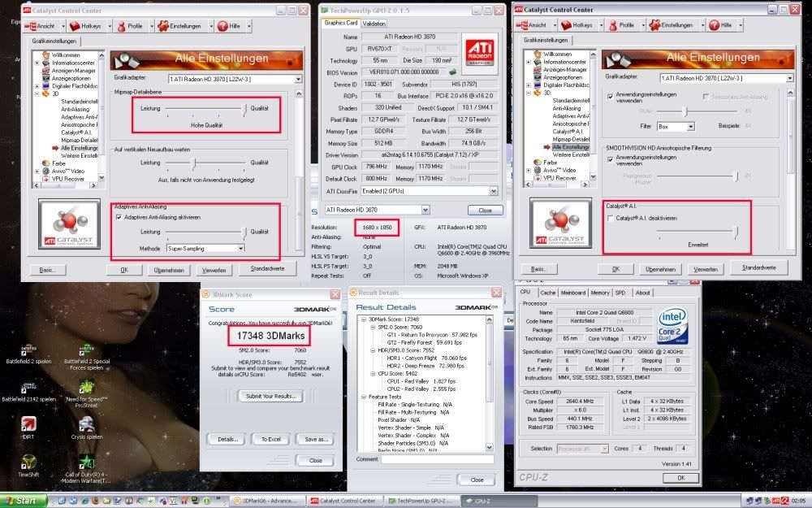
Task: Click Submit Your Results button in 3DMark Score
Action: pyautogui.click(x=271, y=396)
